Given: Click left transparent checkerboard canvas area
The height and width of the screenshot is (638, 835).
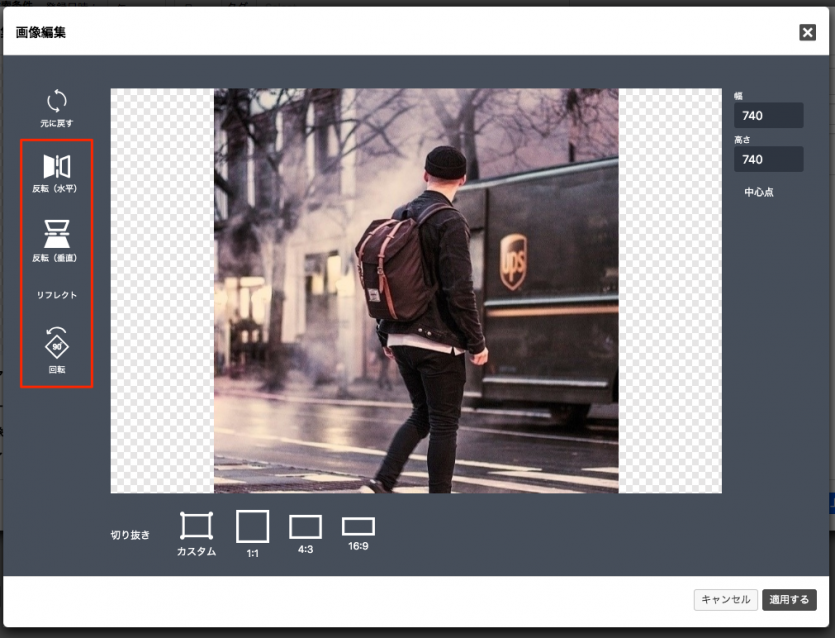Looking at the screenshot, I should point(161,290).
